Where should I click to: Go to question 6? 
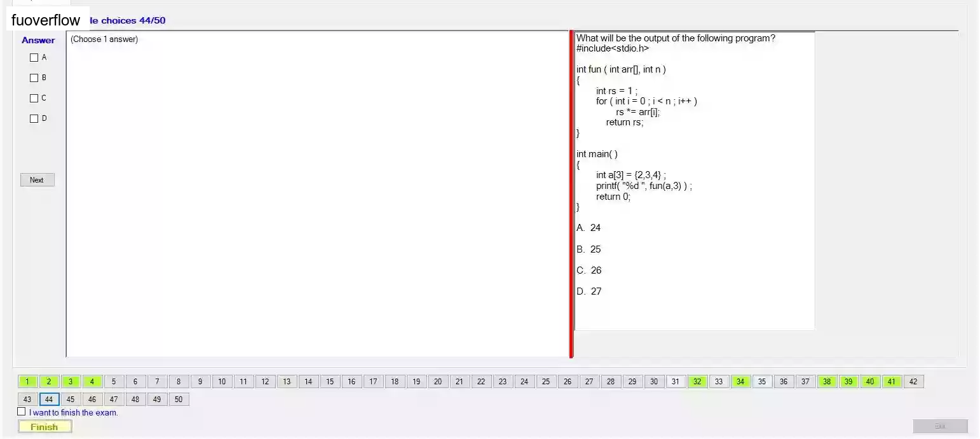(x=135, y=382)
